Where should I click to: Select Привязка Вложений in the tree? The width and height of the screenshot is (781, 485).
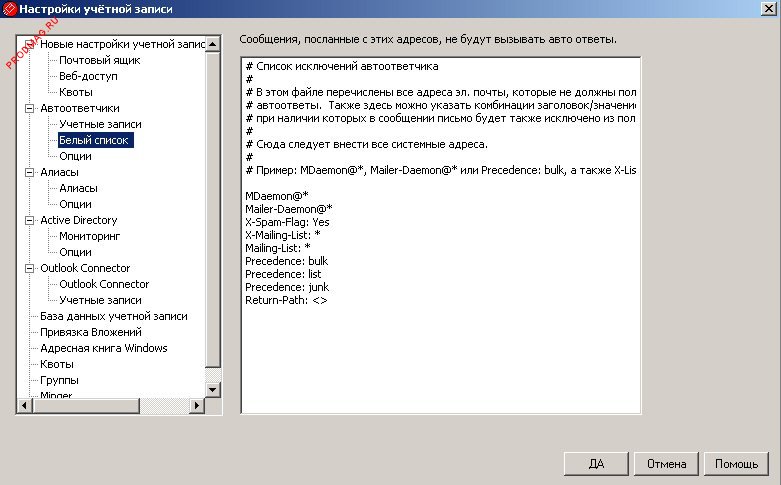click(x=90, y=332)
